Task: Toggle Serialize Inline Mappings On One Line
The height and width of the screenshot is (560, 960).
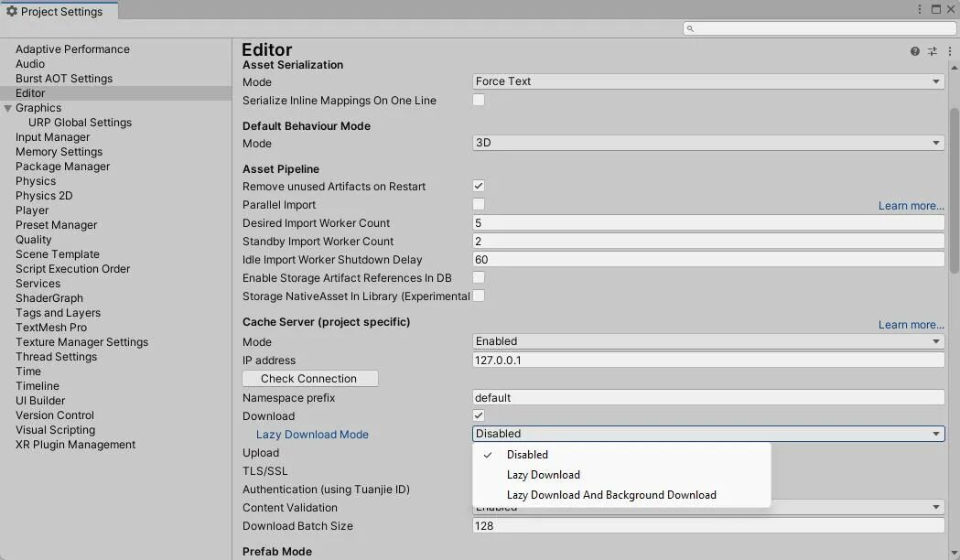Action: [478, 99]
